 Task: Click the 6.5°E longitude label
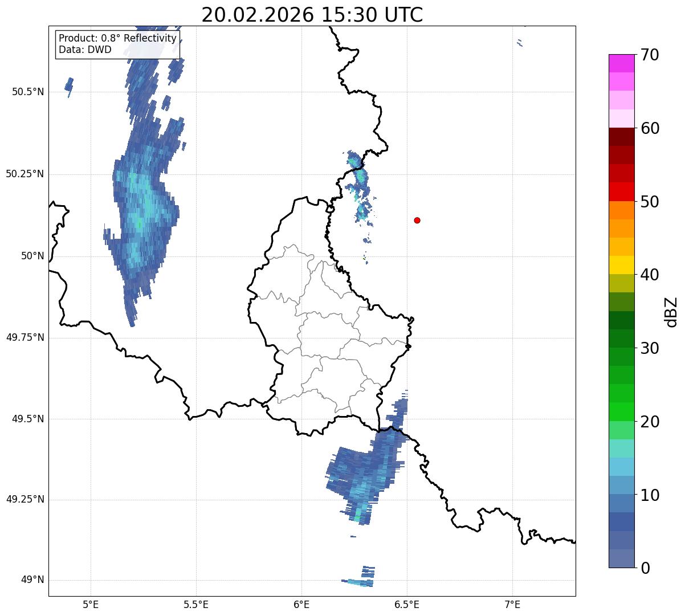[407, 604]
